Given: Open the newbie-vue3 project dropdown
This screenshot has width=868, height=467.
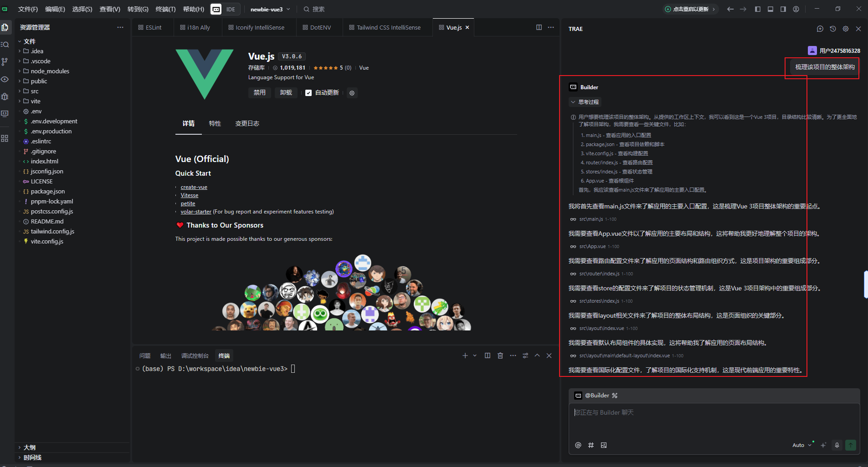Looking at the screenshot, I should [270, 9].
